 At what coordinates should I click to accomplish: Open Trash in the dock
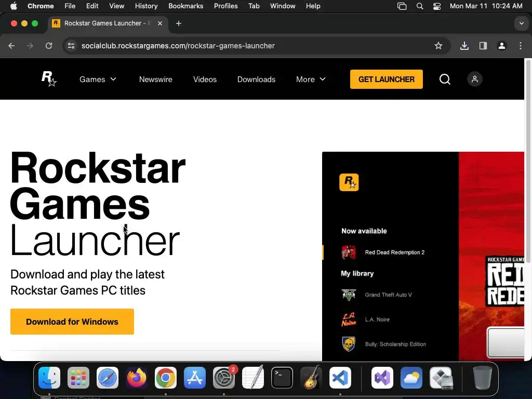click(482, 378)
